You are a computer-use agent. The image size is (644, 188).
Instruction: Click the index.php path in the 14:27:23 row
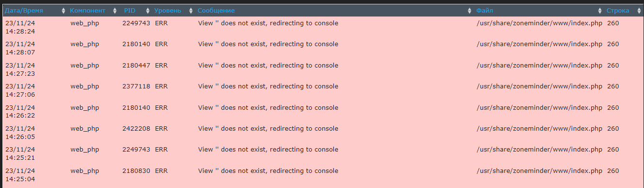click(x=539, y=66)
